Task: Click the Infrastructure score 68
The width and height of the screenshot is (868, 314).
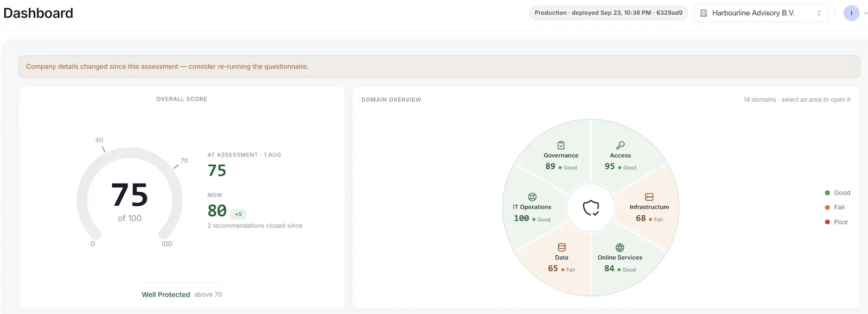Action: [x=641, y=218]
